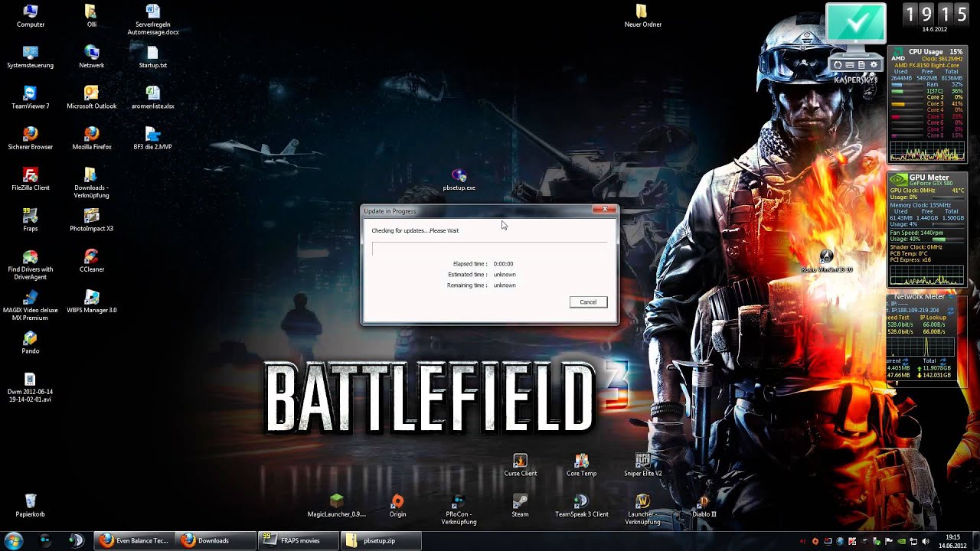Select the Dxm 2012-06-14 avi file

(x=31, y=387)
